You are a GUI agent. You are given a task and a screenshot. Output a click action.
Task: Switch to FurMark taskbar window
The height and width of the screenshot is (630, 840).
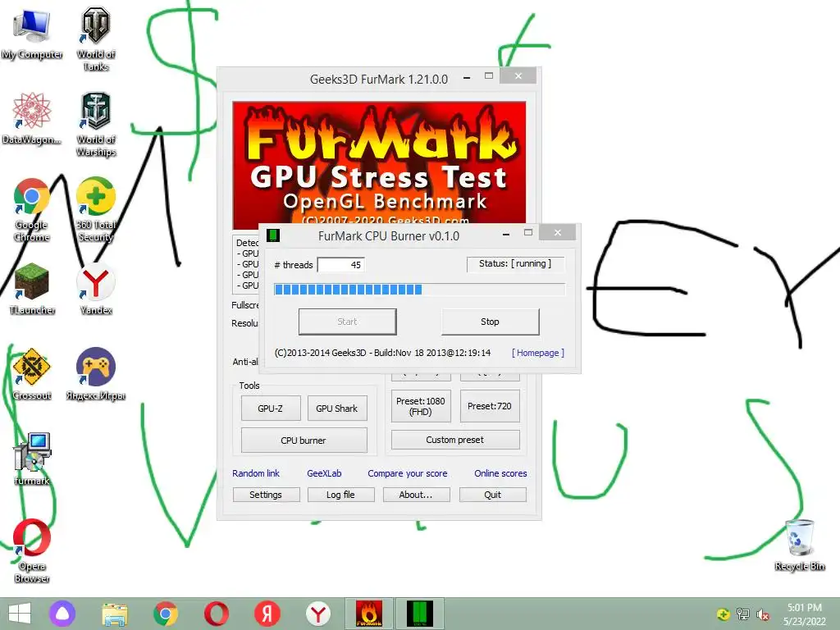(x=369, y=614)
